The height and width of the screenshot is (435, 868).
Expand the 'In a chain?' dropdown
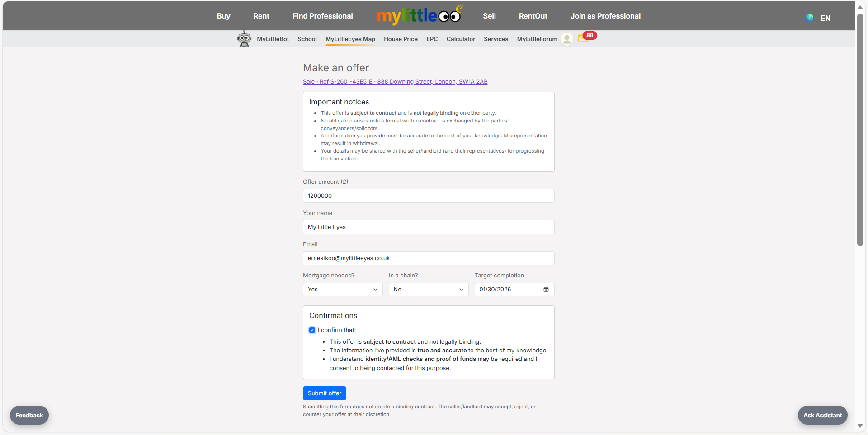[x=428, y=289]
